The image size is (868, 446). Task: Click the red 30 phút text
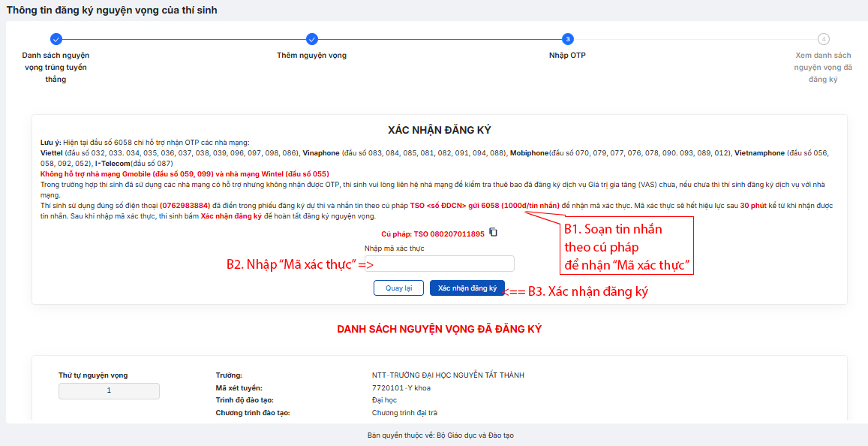click(753, 206)
